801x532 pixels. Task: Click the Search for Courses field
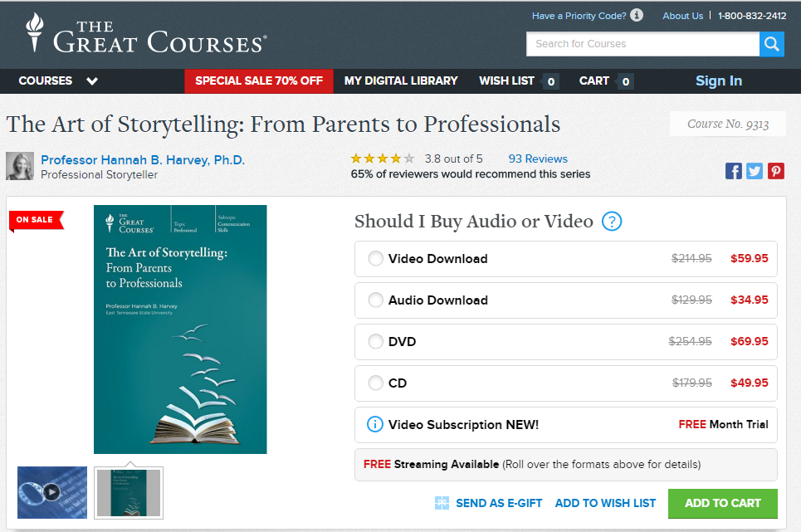click(x=642, y=44)
